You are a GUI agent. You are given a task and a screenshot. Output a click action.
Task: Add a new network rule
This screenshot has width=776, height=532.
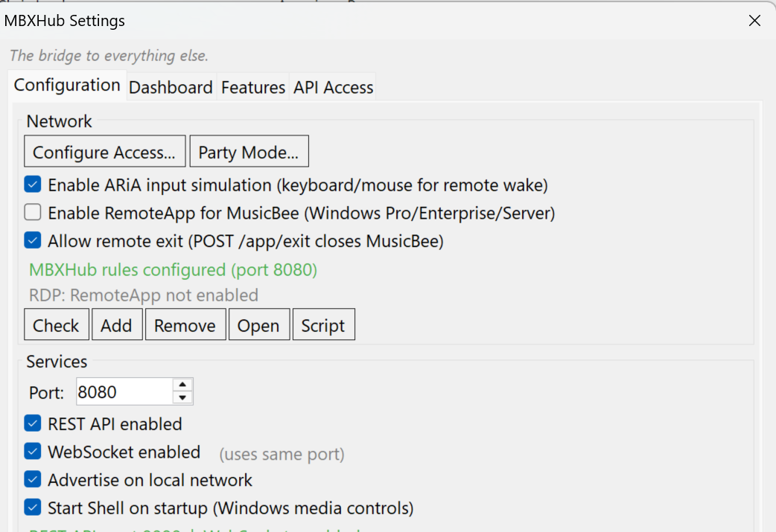117,324
